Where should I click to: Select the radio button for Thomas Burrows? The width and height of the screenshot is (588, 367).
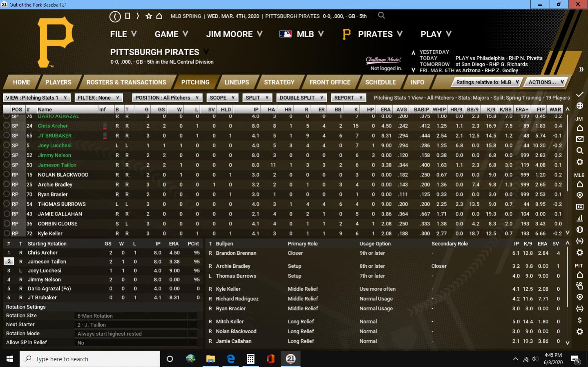tap(7, 204)
